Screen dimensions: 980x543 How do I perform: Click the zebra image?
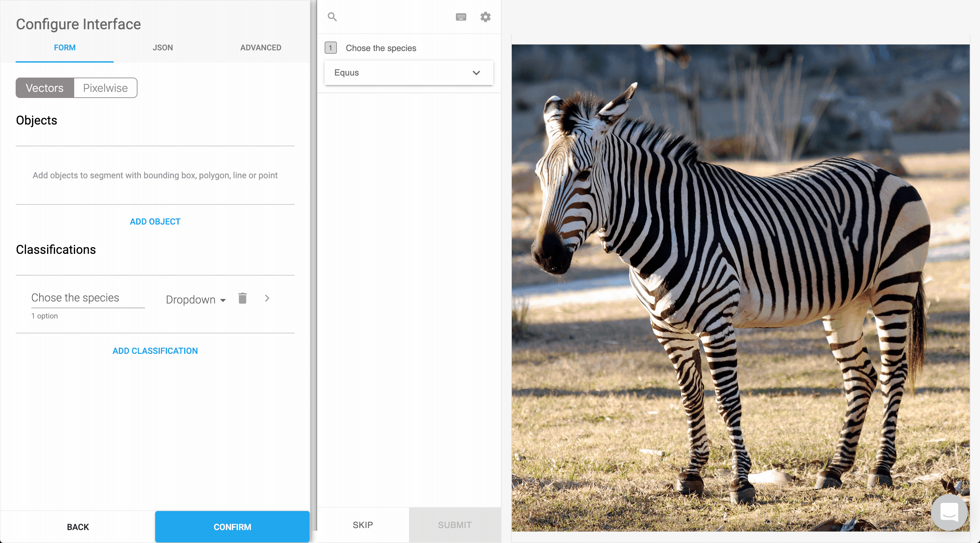point(740,288)
